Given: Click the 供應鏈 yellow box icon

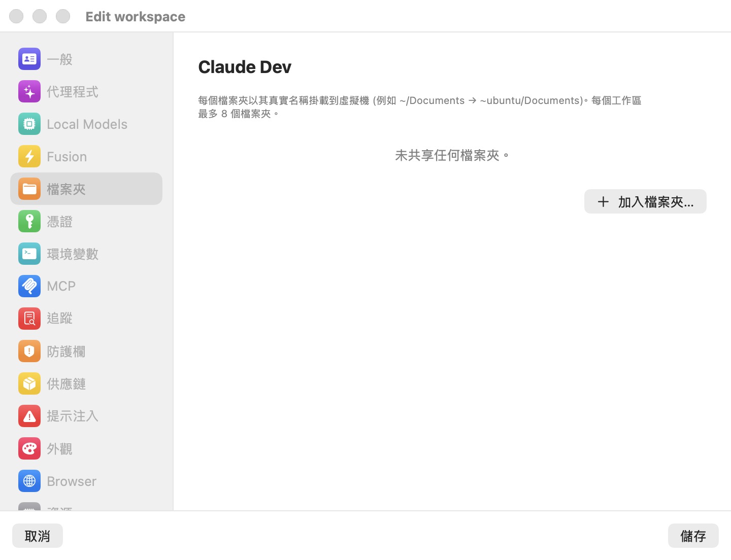Looking at the screenshot, I should (x=29, y=383).
